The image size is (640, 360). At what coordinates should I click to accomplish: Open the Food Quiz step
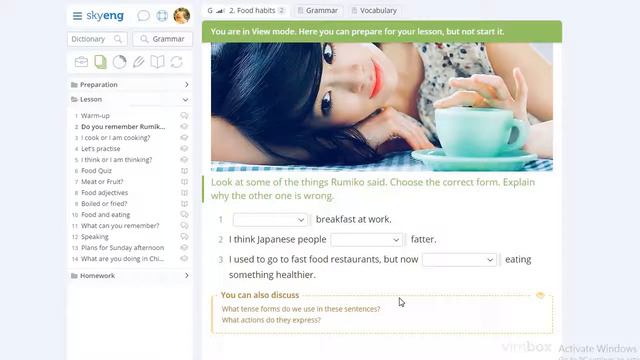pos(96,171)
